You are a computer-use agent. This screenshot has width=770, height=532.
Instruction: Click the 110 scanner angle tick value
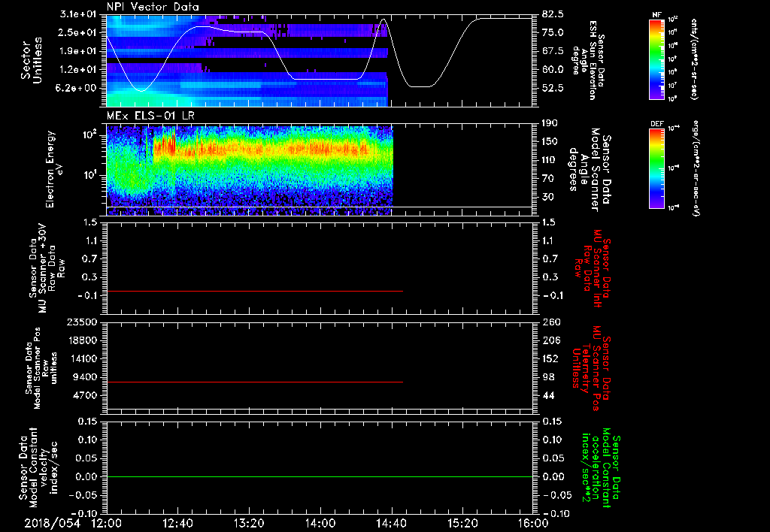550,160
